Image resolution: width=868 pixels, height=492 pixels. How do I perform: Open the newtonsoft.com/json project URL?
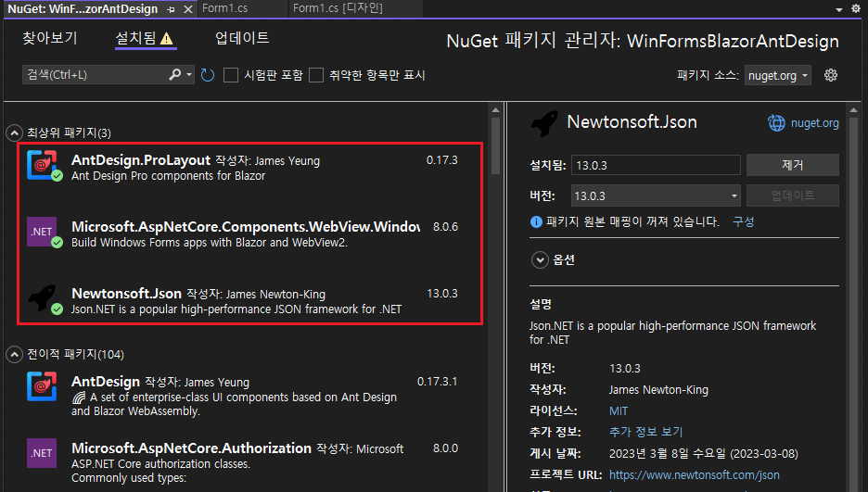[695, 475]
